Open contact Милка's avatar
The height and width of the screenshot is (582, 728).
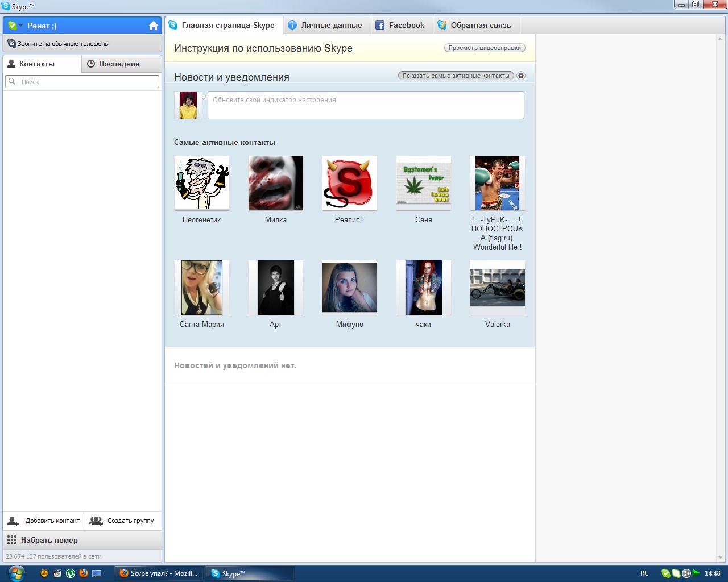click(x=276, y=183)
